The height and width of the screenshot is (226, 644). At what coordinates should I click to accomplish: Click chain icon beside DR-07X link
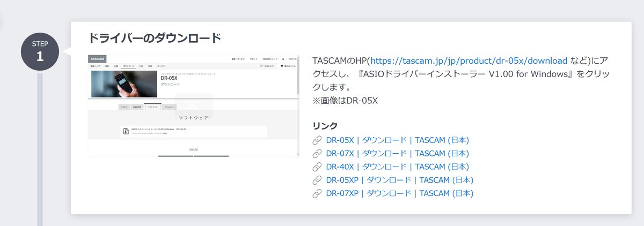(317, 154)
